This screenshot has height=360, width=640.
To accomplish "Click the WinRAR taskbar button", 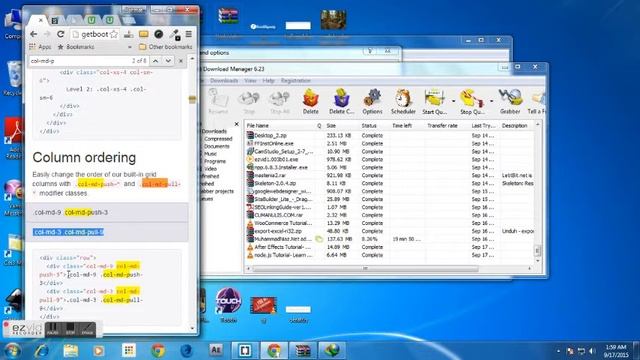I will (303, 350).
